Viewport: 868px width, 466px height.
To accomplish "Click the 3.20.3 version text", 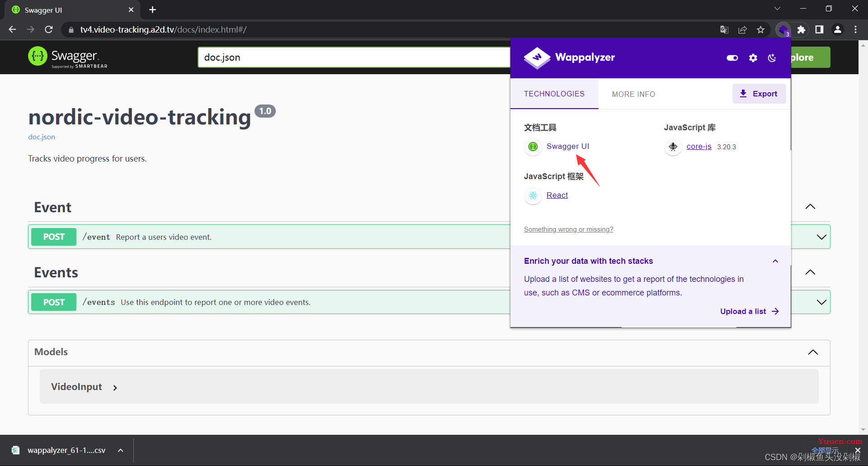I will (x=726, y=147).
